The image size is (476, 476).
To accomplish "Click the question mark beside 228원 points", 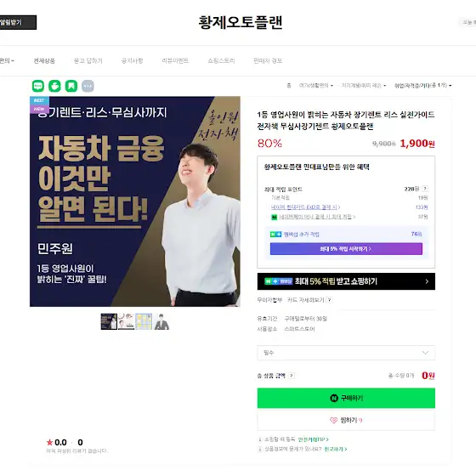I will pyautogui.click(x=425, y=189).
